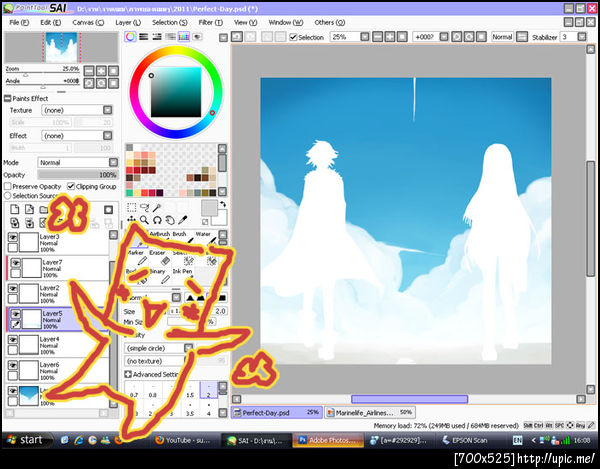This screenshot has width=600, height=469.
Task: Collapse the Paints Effect section
Action: click(8, 98)
